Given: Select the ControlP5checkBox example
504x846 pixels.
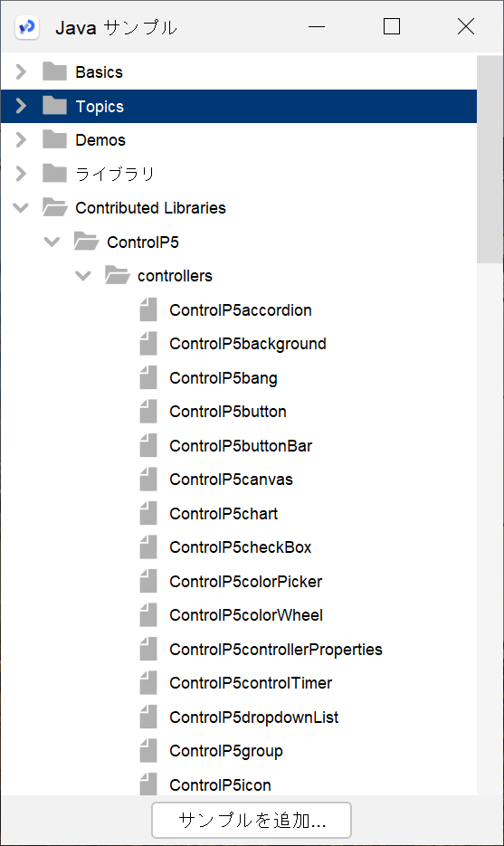Looking at the screenshot, I should pos(240,547).
